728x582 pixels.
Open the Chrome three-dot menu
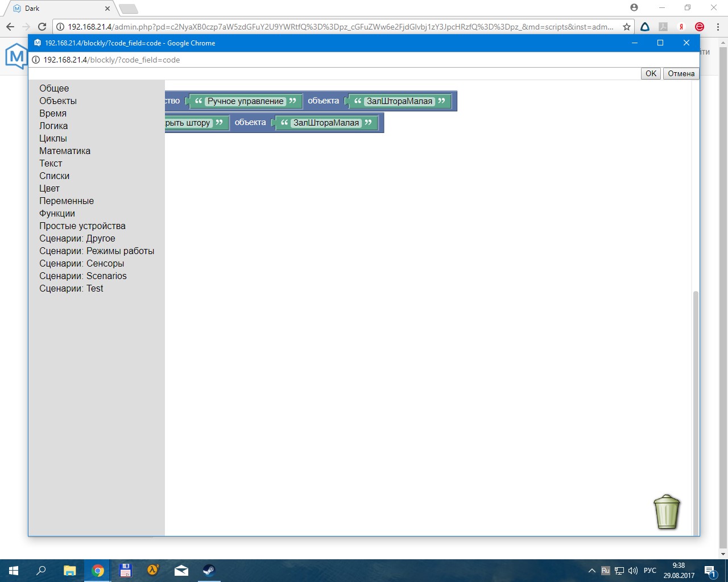(718, 27)
